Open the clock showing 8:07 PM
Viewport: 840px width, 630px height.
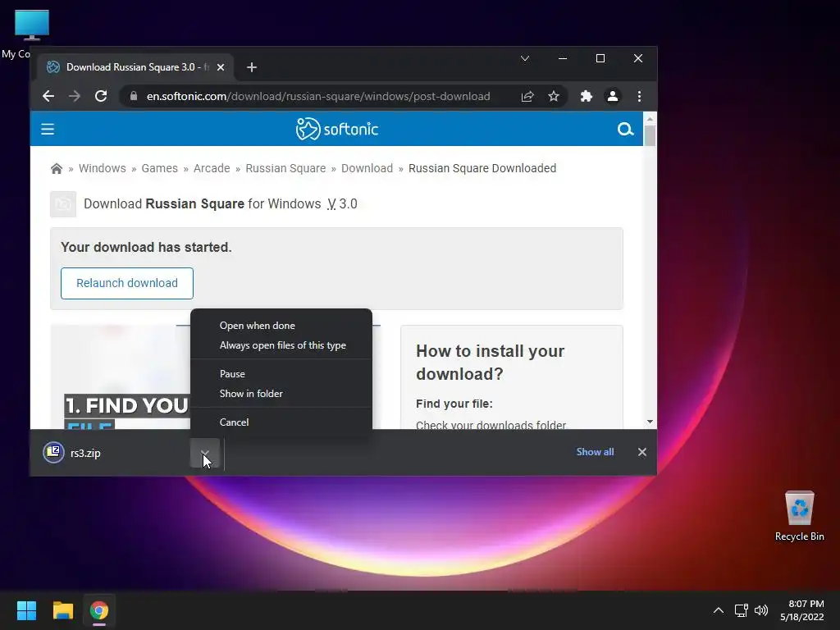(802, 610)
